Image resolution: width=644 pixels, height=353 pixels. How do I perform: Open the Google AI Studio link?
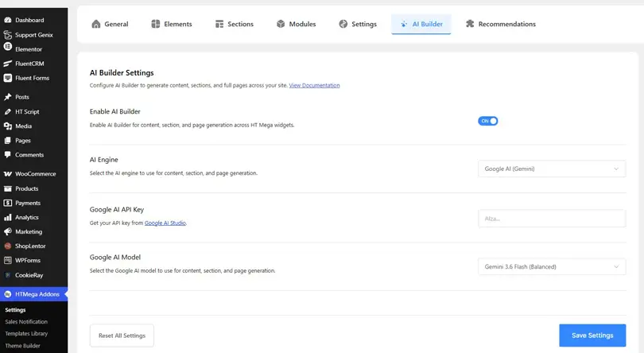click(x=165, y=223)
